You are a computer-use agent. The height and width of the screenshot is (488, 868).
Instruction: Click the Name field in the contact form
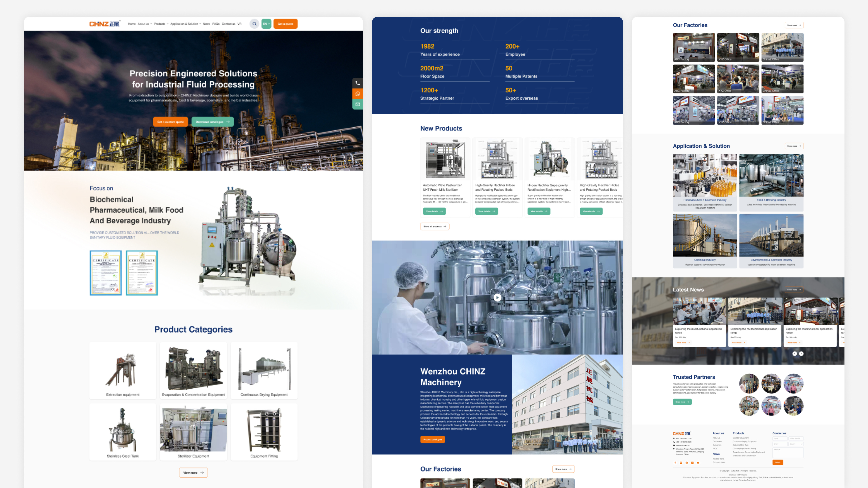click(780, 439)
